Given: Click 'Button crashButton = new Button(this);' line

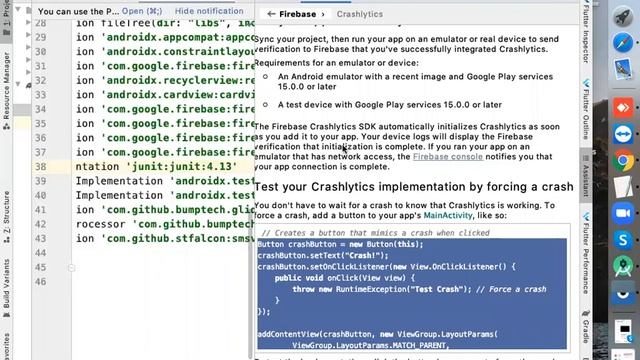Looking at the screenshot, I should pos(340,244).
